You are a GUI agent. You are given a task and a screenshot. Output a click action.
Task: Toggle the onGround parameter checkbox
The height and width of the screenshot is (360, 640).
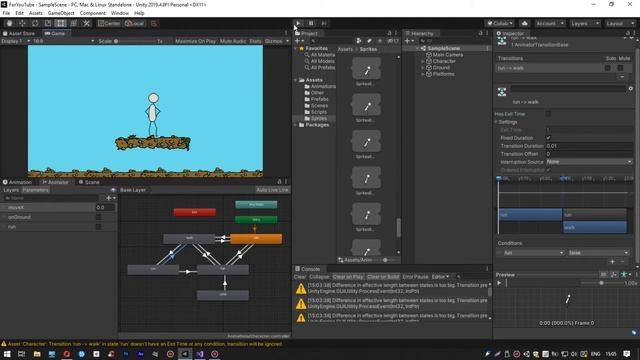[98, 217]
